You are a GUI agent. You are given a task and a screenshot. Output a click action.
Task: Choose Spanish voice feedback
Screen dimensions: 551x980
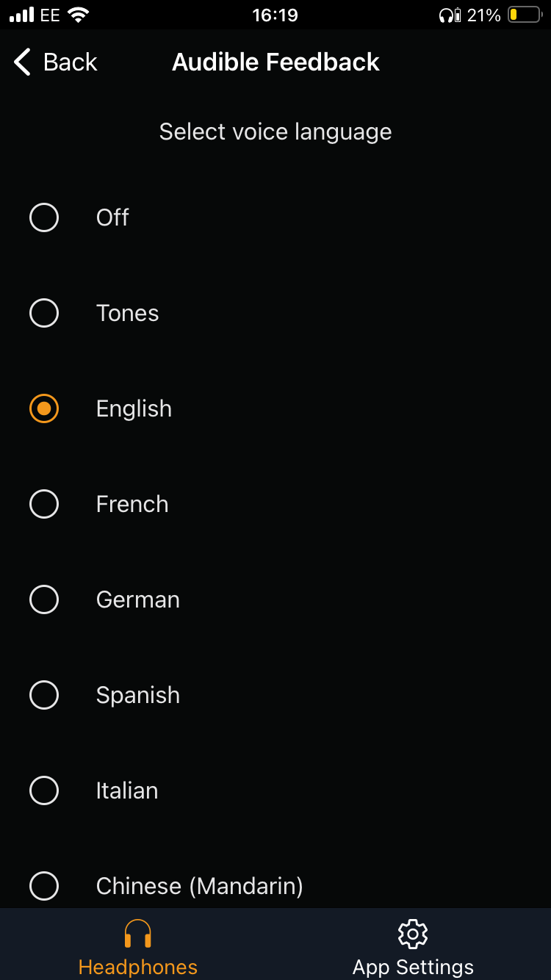[x=44, y=695]
